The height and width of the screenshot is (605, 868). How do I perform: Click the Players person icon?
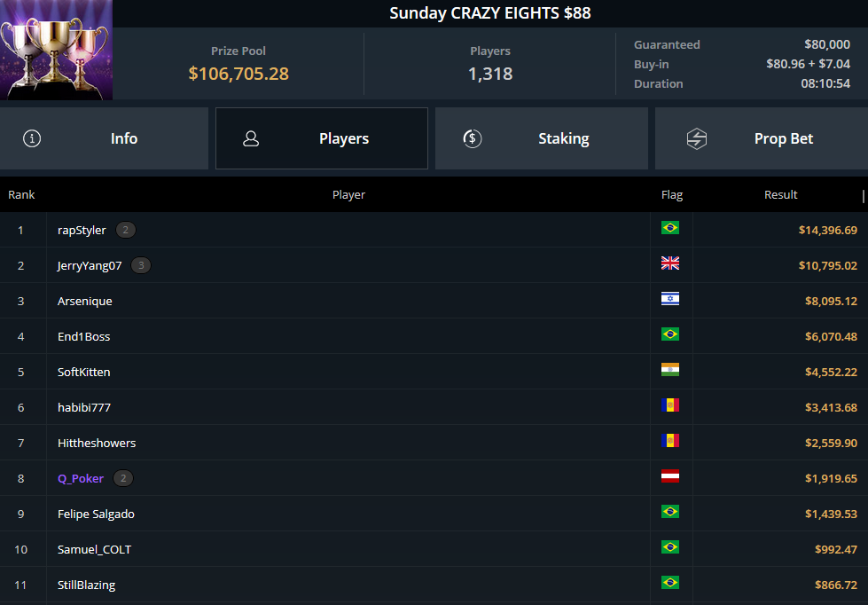[x=251, y=138]
